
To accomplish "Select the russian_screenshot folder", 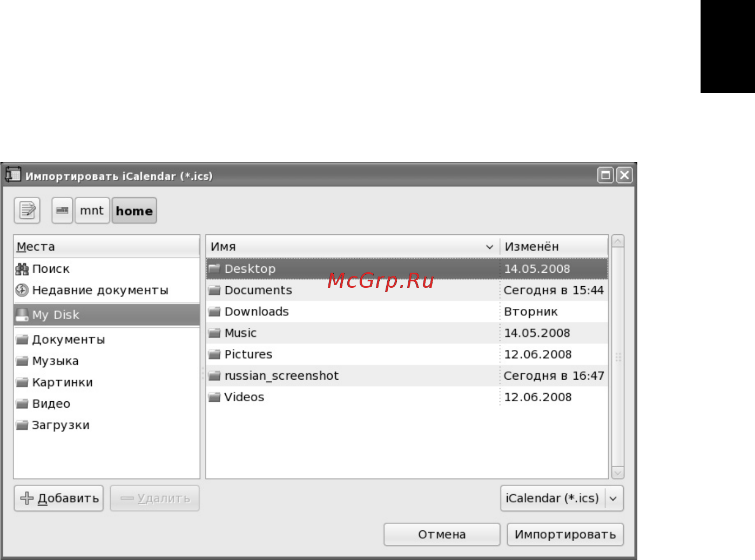I will click(x=407, y=376).
